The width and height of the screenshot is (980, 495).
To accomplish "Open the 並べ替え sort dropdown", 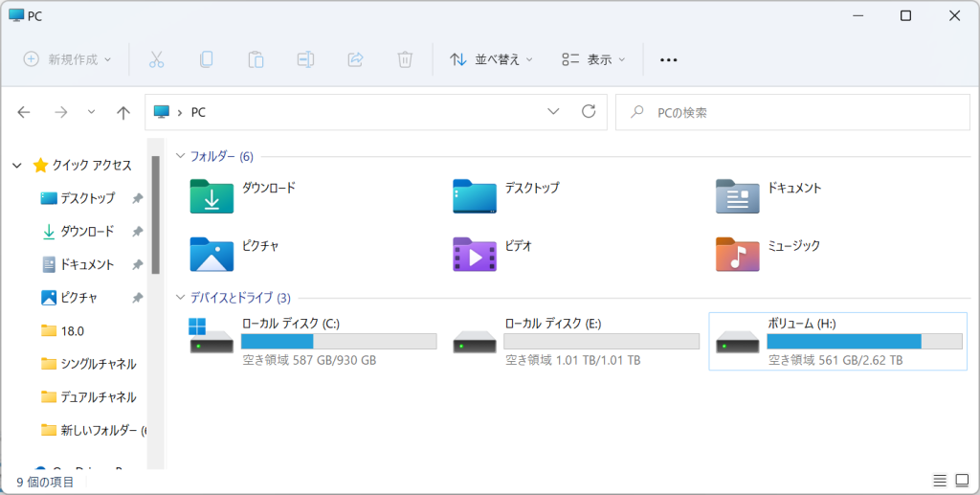I will coord(491,59).
